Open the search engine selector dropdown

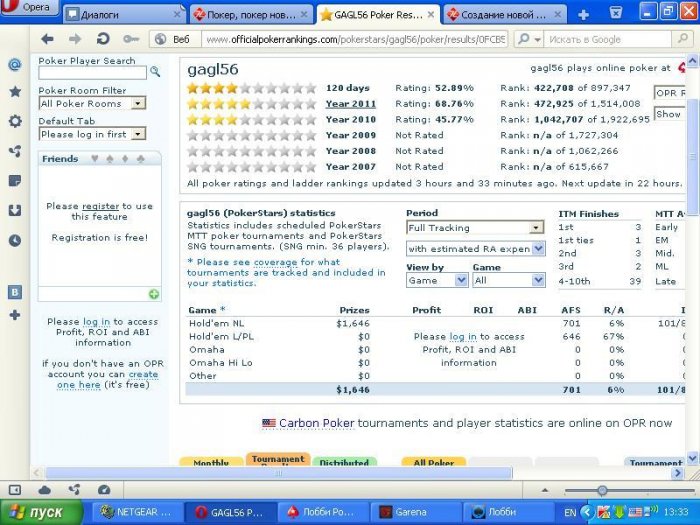(529, 39)
